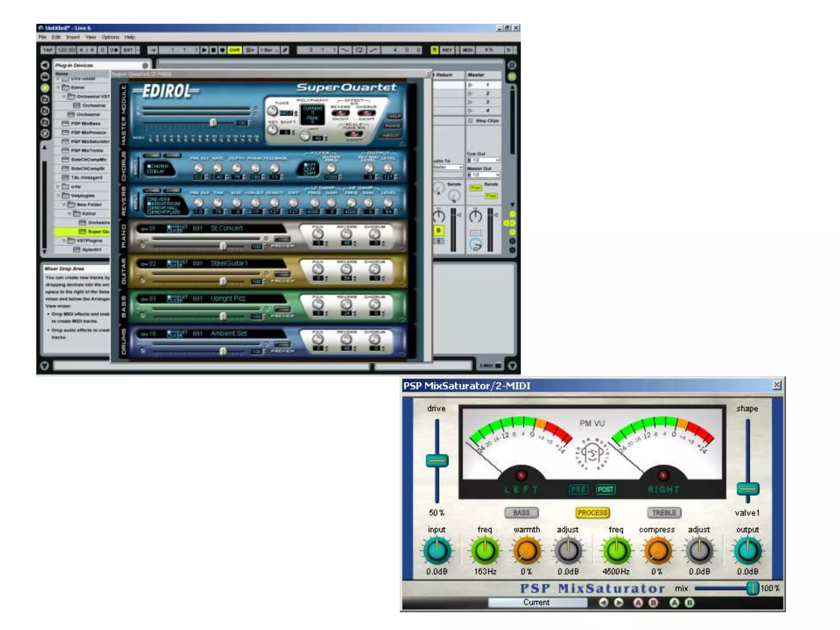Switch the VU meter to PRE

coord(578,489)
